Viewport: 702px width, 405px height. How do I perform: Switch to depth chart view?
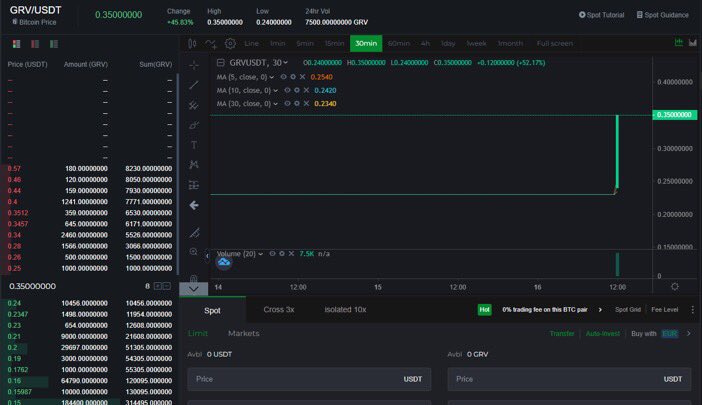tap(693, 43)
